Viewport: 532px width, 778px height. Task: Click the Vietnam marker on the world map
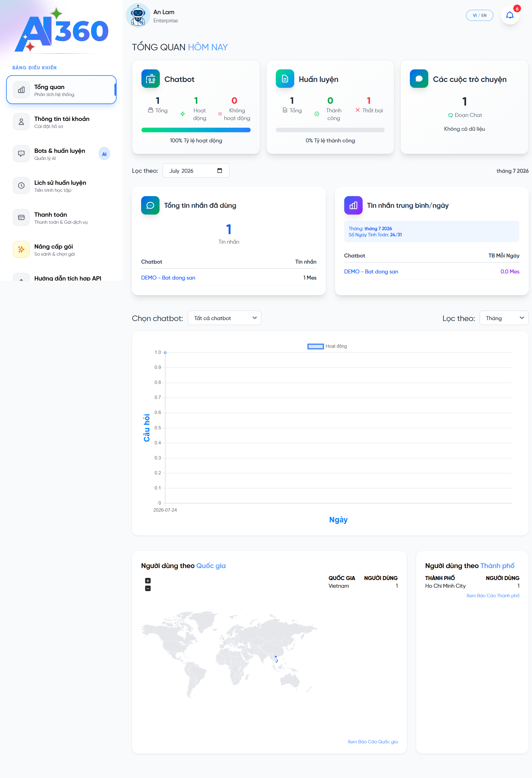pos(276,659)
